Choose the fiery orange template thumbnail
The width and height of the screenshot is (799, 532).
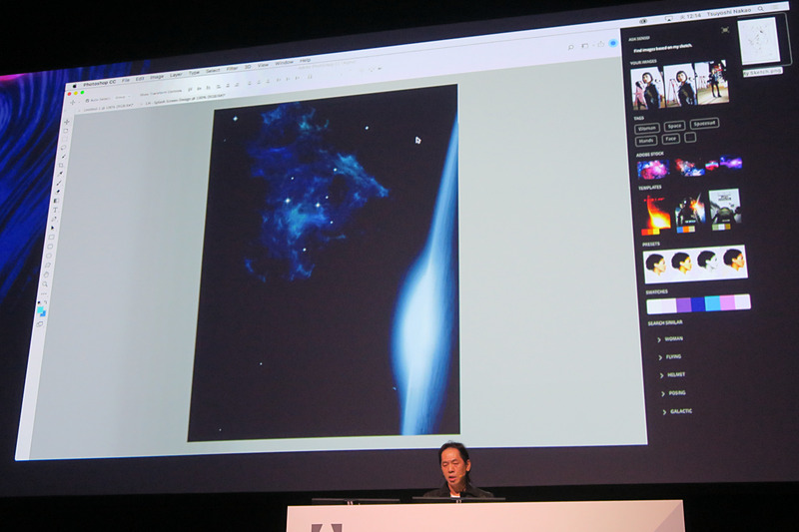(x=656, y=215)
